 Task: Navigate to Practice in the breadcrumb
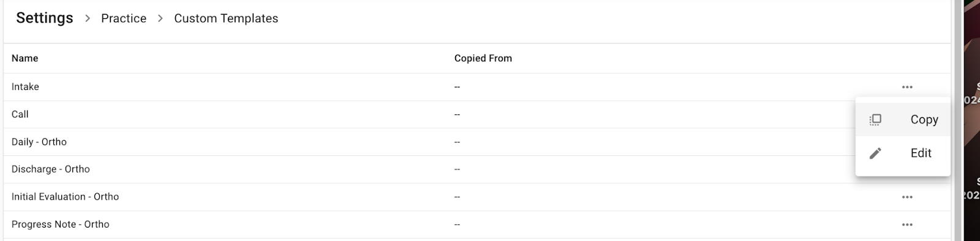124,18
